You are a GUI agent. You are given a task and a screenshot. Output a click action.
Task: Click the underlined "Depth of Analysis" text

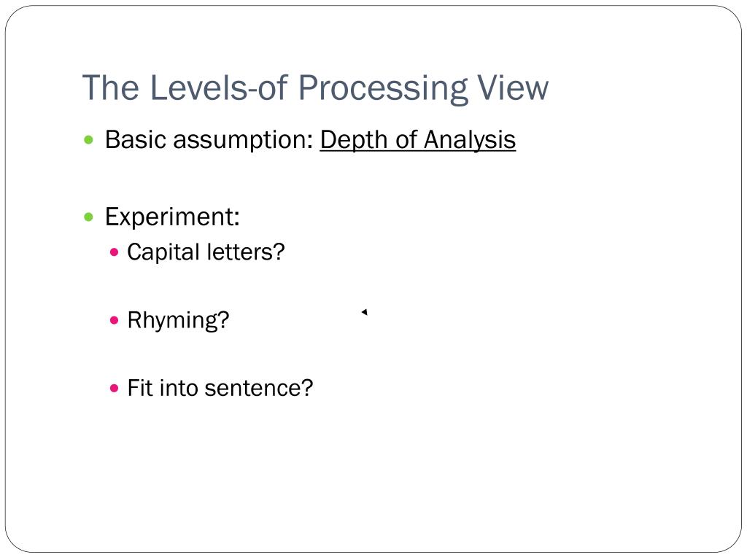pos(418,140)
